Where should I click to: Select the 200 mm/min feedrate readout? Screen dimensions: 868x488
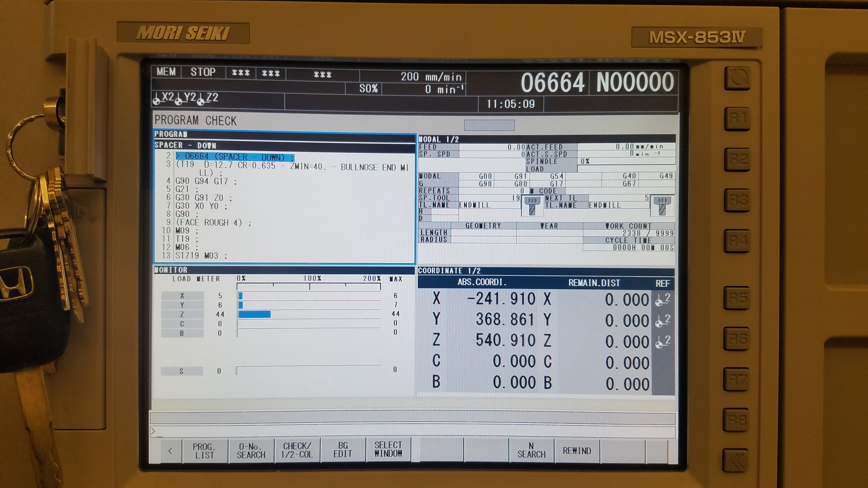coord(431,77)
